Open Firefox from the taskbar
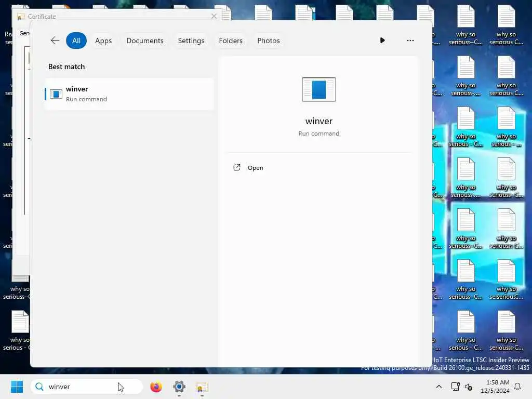 [x=156, y=387]
